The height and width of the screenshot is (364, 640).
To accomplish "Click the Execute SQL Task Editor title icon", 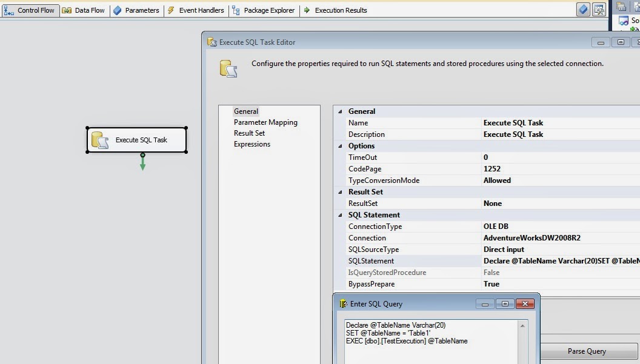I will (212, 42).
